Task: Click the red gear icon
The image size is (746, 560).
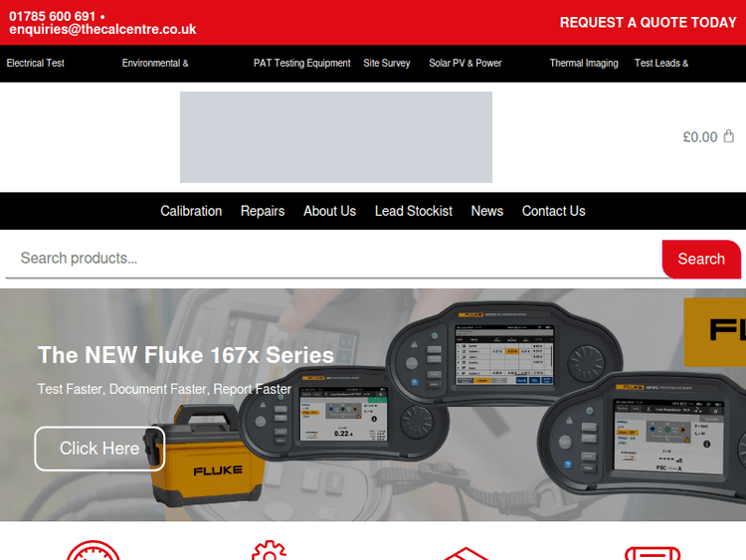Action: pos(269,551)
